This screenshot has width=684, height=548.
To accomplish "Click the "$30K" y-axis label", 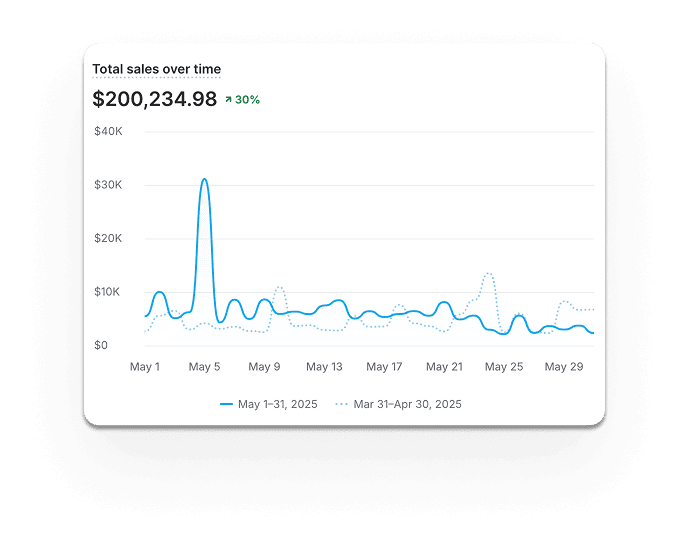I will tap(107, 185).
